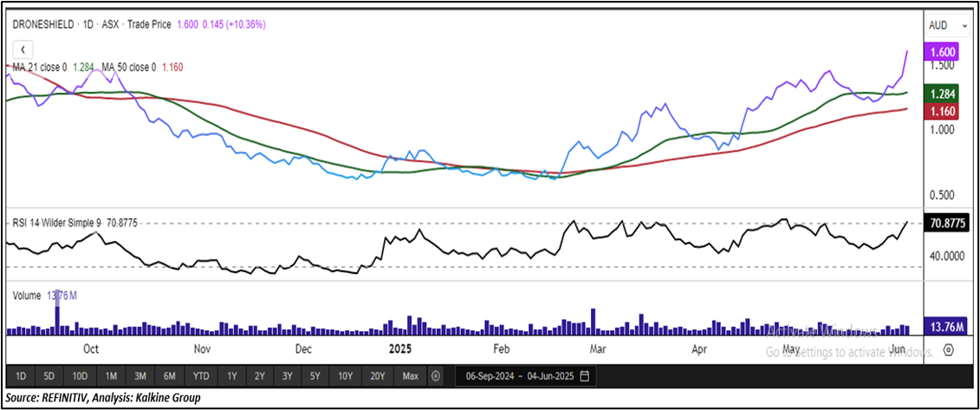
Task: Open the calendar icon in date range
Action: point(584,376)
